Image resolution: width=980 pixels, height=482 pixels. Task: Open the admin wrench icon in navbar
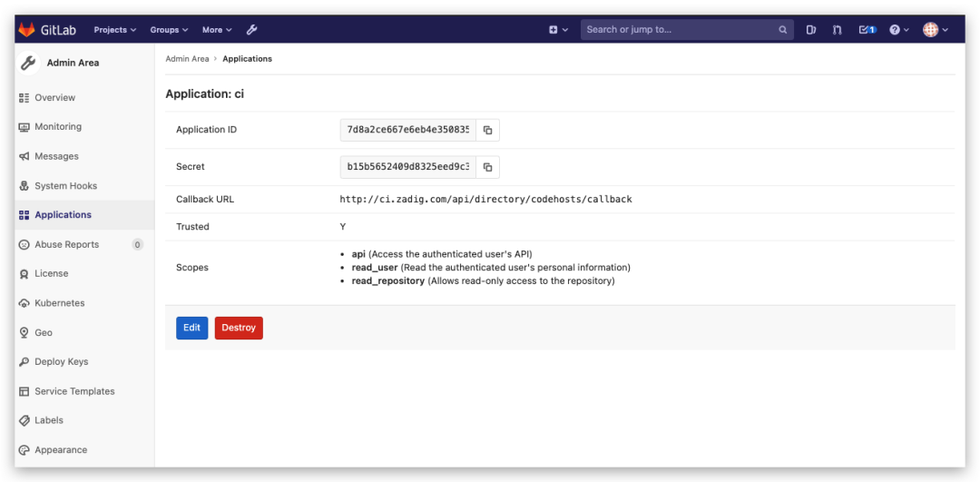pyautogui.click(x=252, y=29)
